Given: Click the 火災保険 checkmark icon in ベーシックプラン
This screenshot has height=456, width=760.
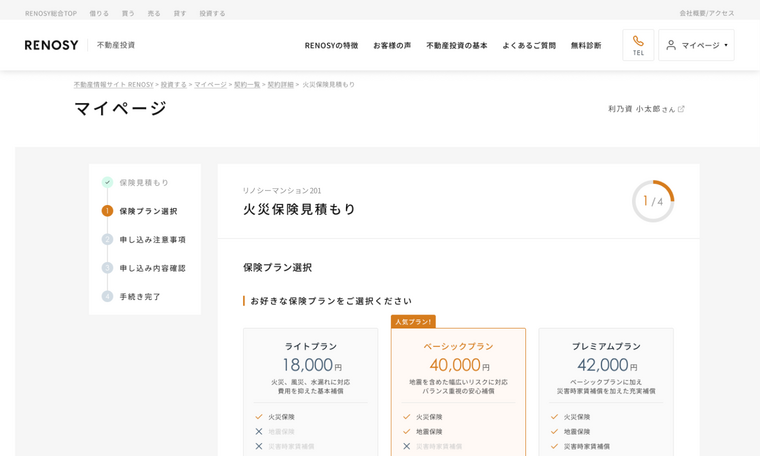Looking at the screenshot, I should (407, 417).
